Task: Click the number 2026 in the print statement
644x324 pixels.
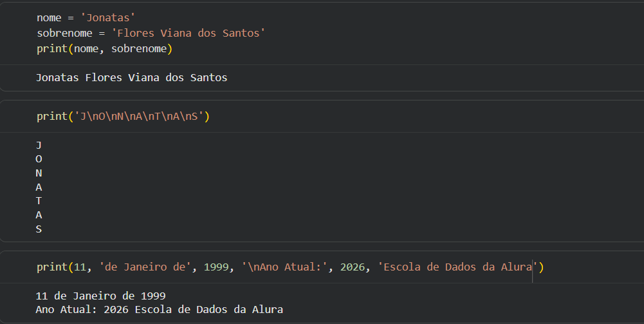Action: coord(353,267)
